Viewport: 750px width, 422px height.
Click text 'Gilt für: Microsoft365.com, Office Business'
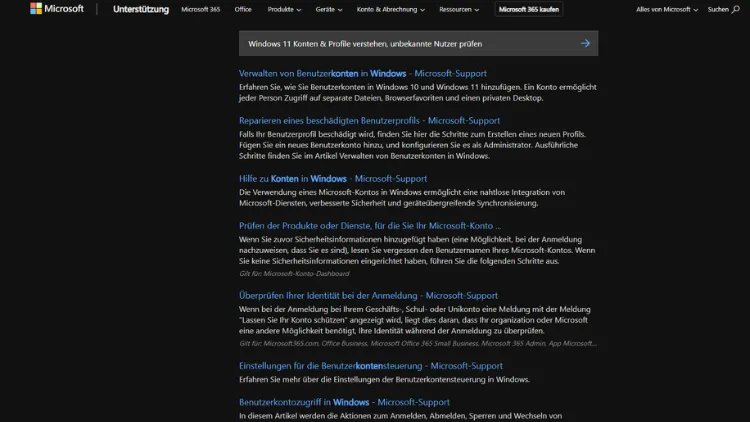[x=418, y=344]
